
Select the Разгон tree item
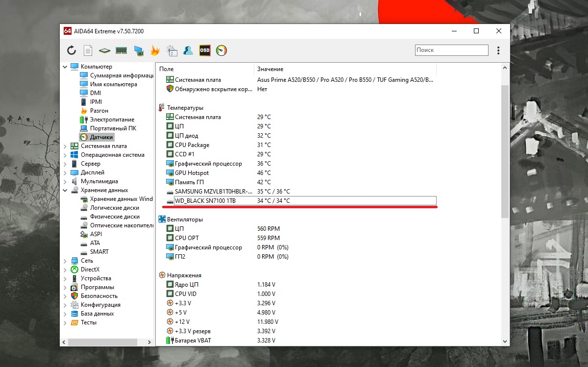(x=94, y=111)
